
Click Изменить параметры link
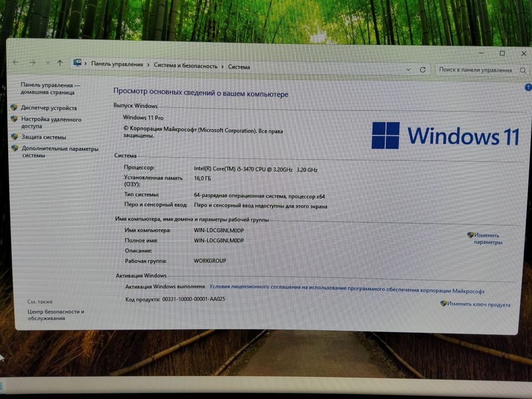(x=487, y=238)
